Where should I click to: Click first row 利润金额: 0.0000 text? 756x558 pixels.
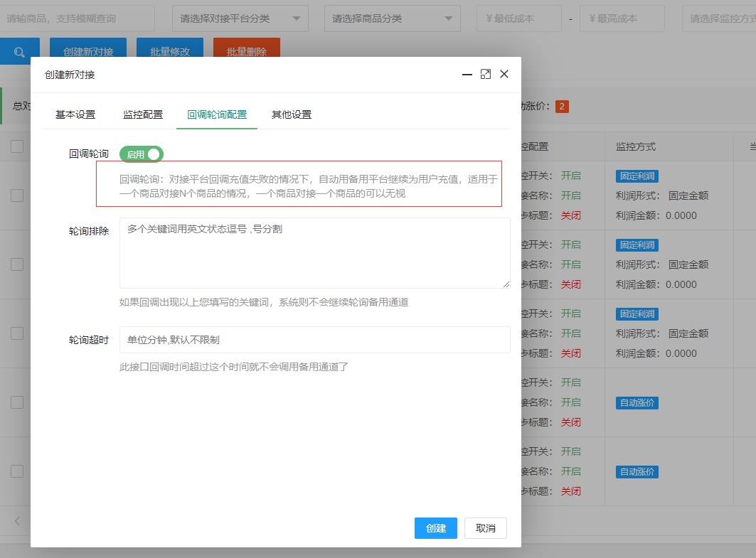[656, 215]
